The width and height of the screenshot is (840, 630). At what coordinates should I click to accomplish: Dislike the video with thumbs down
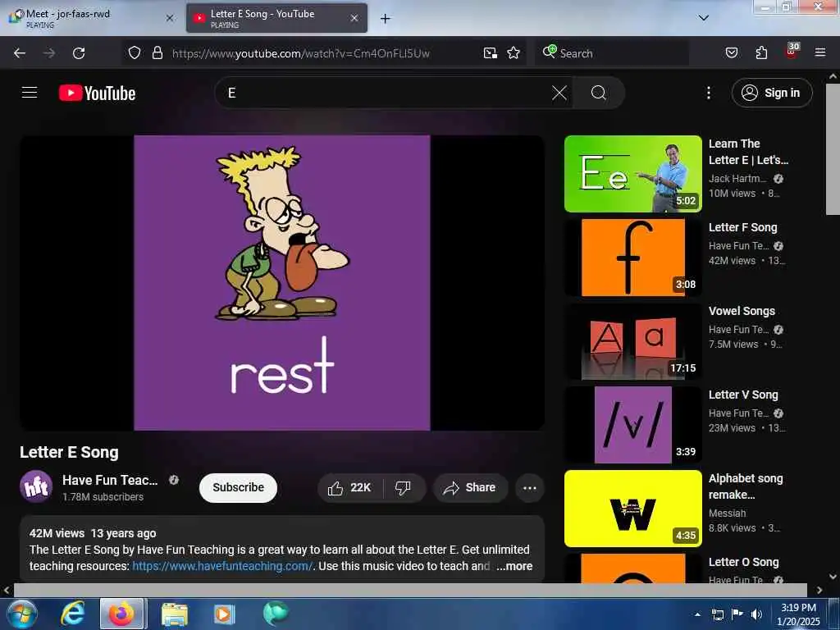[403, 487]
